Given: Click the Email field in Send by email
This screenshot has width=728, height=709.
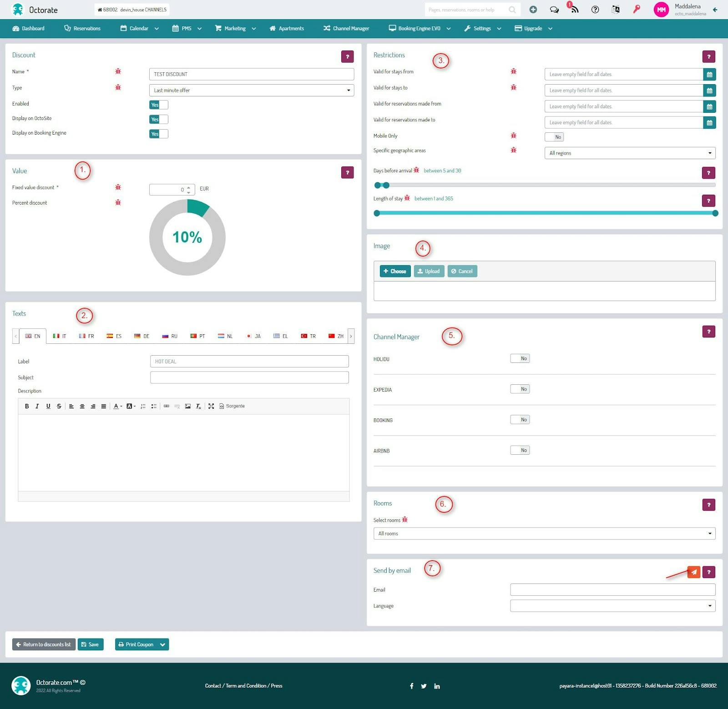Looking at the screenshot, I should coord(612,590).
